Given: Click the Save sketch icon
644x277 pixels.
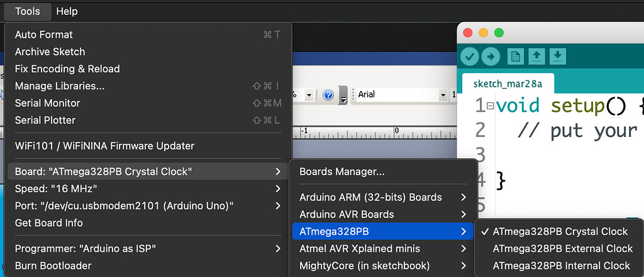Looking at the screenshot, I should click(557, 57).
